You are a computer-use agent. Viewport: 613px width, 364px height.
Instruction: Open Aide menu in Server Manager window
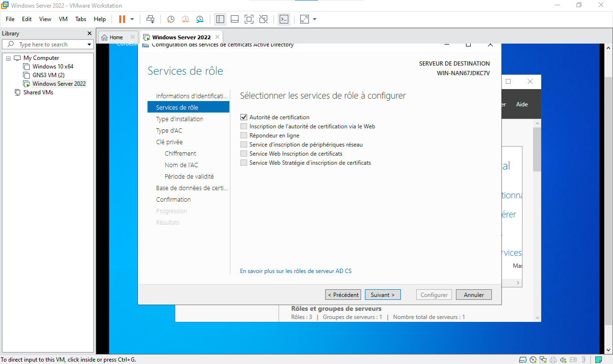522,104
